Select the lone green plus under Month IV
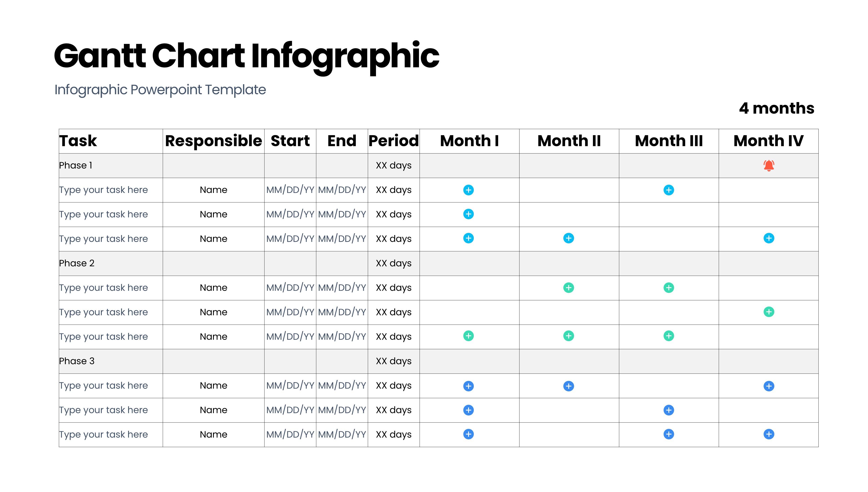The image size is (868, 492). (769, 312)
